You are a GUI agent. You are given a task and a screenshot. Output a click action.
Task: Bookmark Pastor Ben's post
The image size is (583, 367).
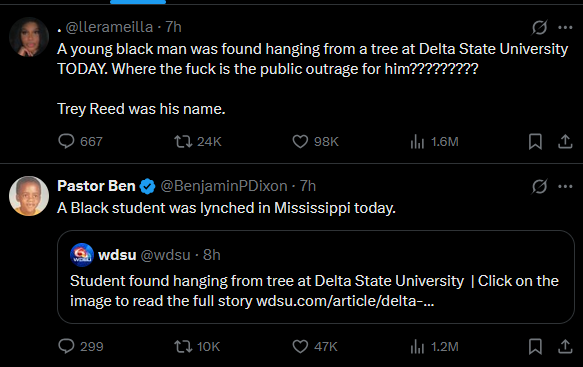[x=535, y=347]
